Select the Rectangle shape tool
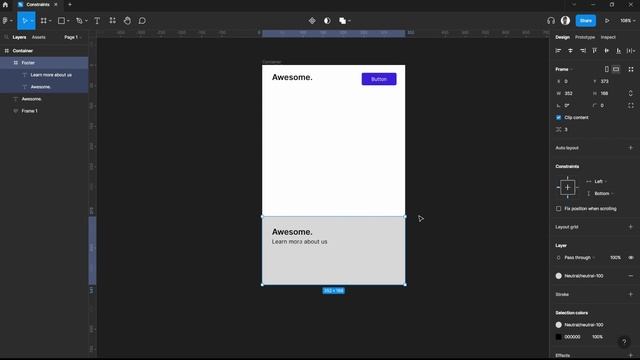Screen dimensions: 640x360 click(x=61, y=20)
